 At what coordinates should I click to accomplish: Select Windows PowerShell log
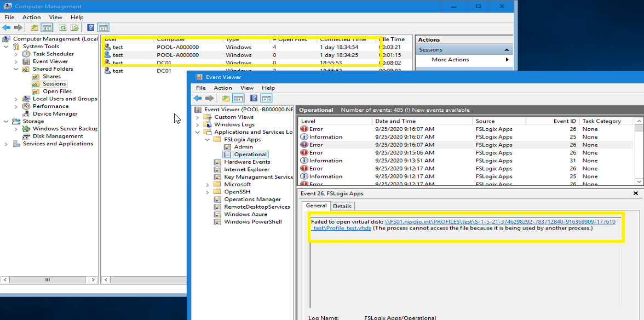coord(253,222)
